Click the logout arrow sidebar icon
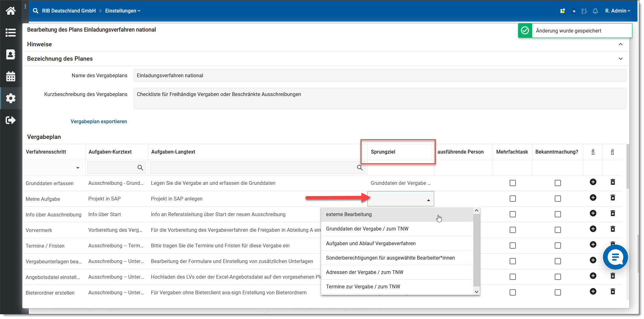Image resolution: width=644 pixels, height=319 pixels. pos(11,120)
